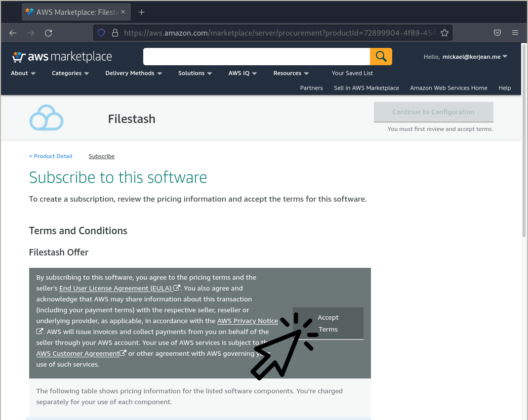Reload the page with the refresh icon
The width and height of the screenshot is (528, 420).
[48, 33]
